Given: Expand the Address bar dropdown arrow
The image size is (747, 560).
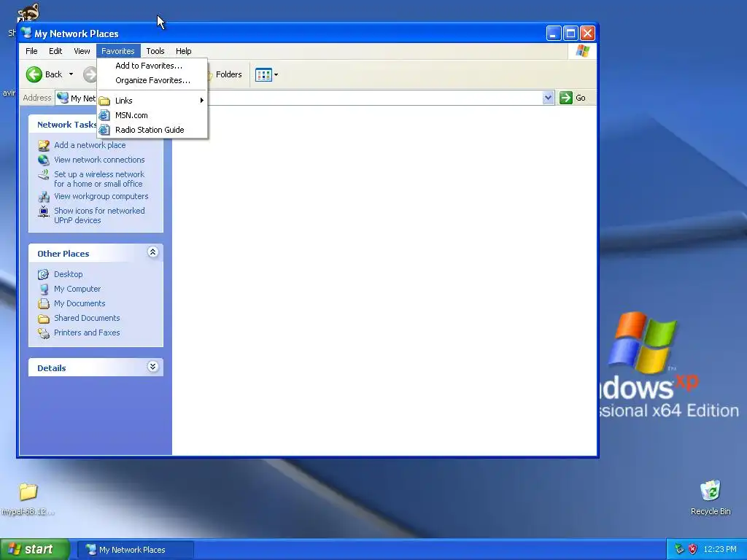Looking at the screenshot, I should (x=548, y=98).
